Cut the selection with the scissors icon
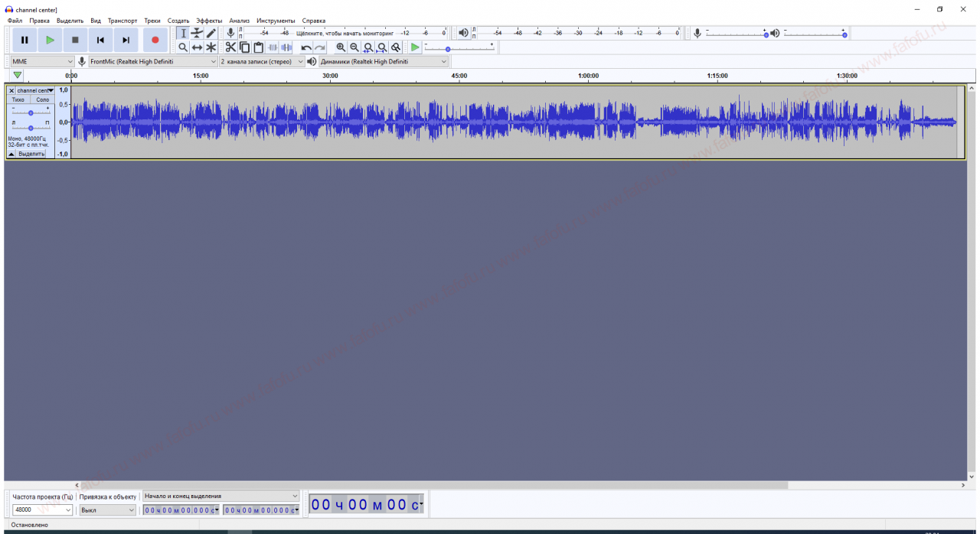Image resolution: width=980 pixels, height=534 pixels. coord(230,47)
